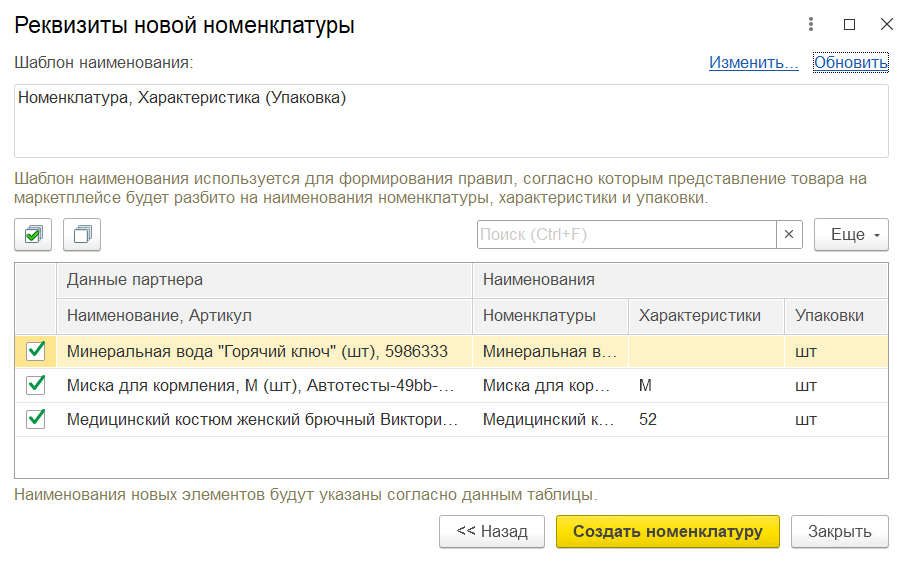Click the Характеристики column header
The height and width of the screenshot is (562, 911).
(x=700, y=315)
